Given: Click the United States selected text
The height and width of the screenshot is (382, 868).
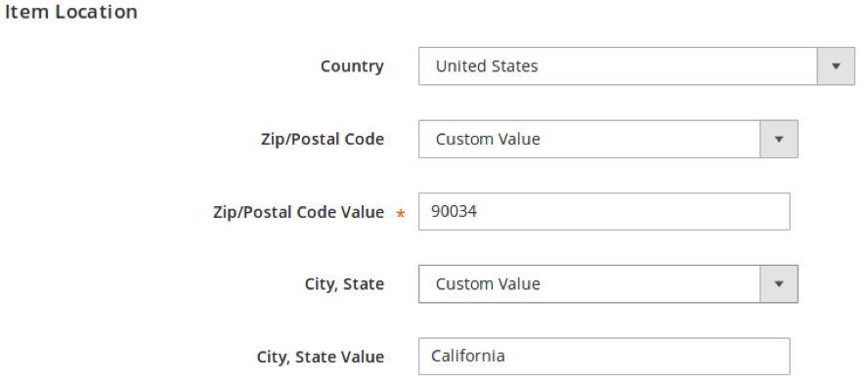Looking at the screenshot, I should pyautogui.click(x=487, y=66).
